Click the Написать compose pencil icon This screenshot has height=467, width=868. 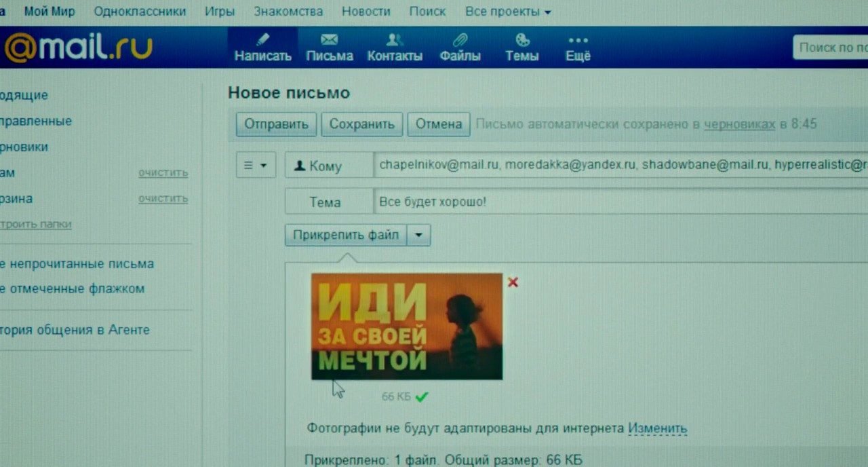262,39
